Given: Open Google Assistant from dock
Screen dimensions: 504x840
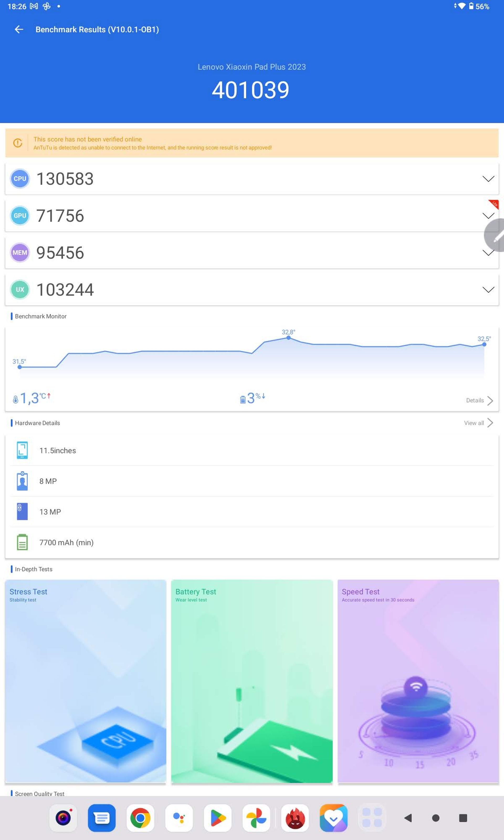Looking at the screenshot, I should coord(179,818).
